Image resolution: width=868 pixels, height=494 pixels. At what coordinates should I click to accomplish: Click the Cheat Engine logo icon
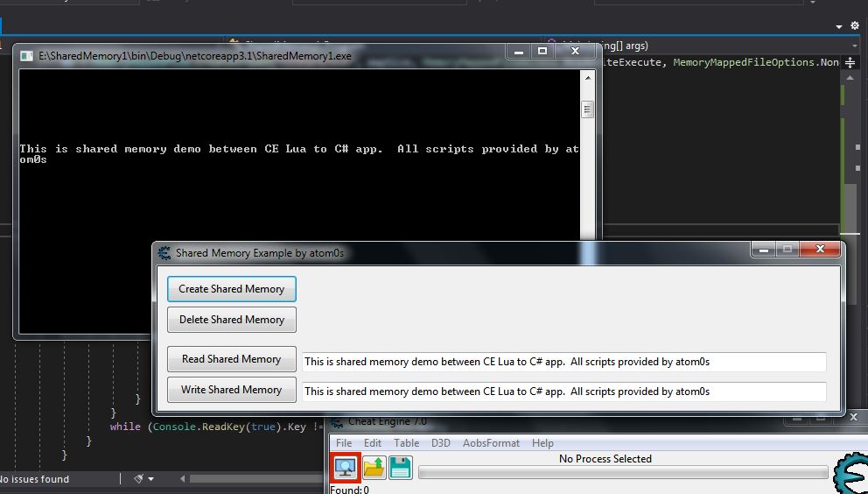[x=850, y=473]
